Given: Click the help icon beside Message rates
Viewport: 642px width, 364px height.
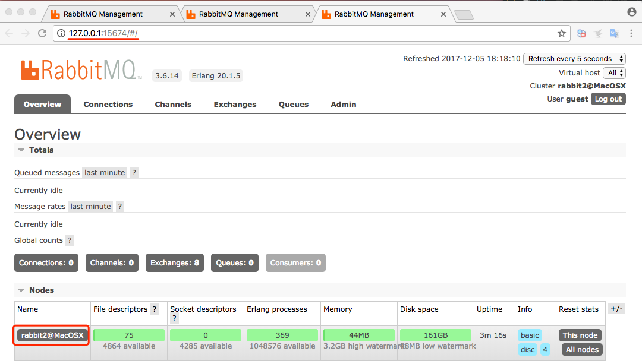Looking at the screenshot, I should 120,207.
